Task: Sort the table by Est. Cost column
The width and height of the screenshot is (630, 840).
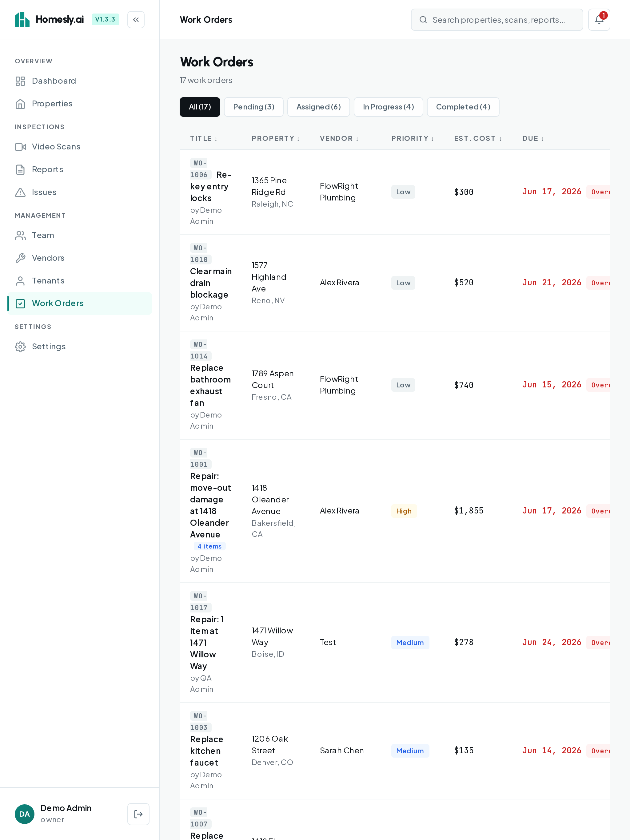Action: (x=478, y=139)
